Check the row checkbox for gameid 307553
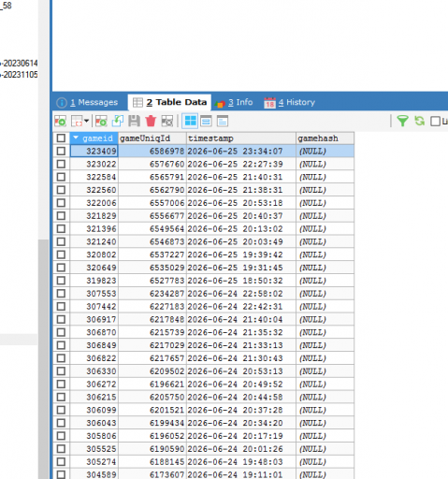 [61, 294]
